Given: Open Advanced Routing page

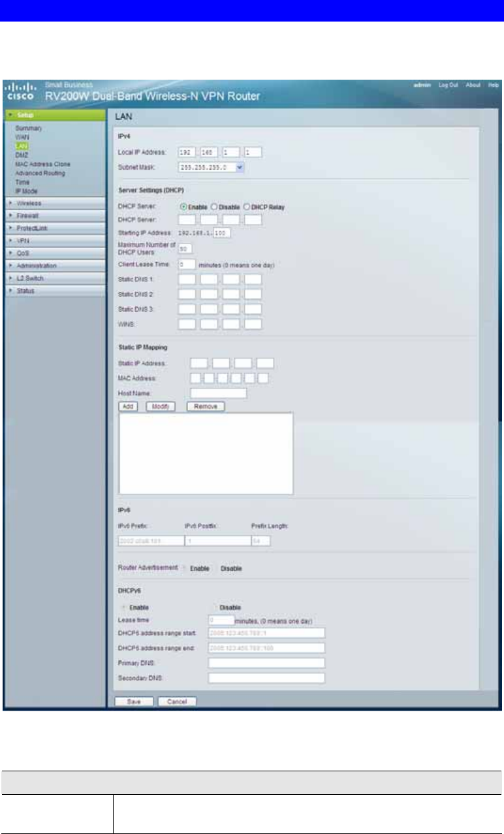Looking at the screenshot, I should [39, 174].
